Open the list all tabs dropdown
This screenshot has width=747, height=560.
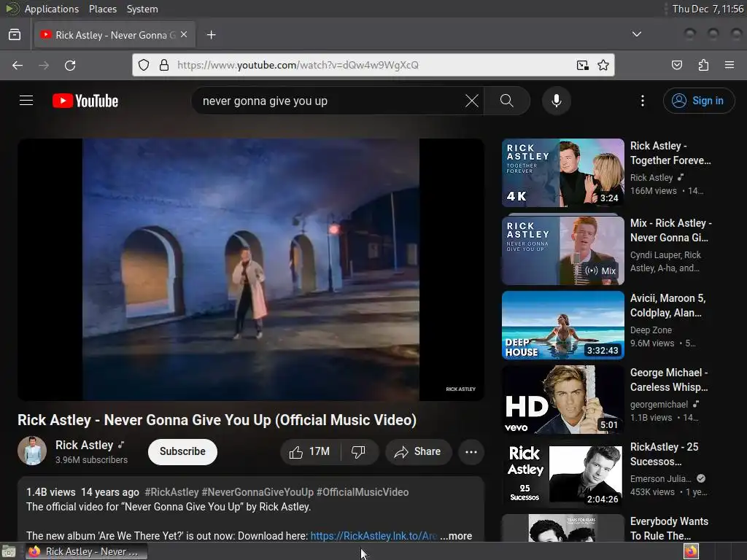click(x=636, y=34)
